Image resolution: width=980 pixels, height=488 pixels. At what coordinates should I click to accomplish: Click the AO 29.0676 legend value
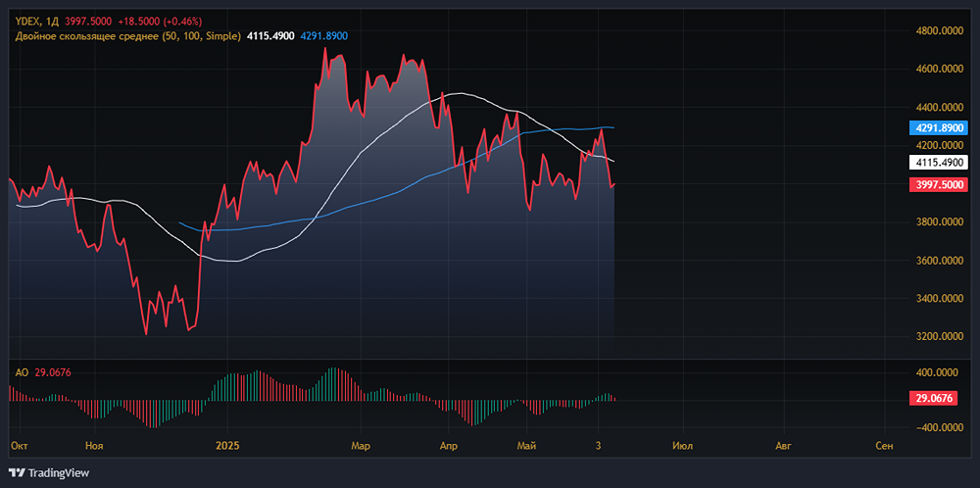pos(53,373)
